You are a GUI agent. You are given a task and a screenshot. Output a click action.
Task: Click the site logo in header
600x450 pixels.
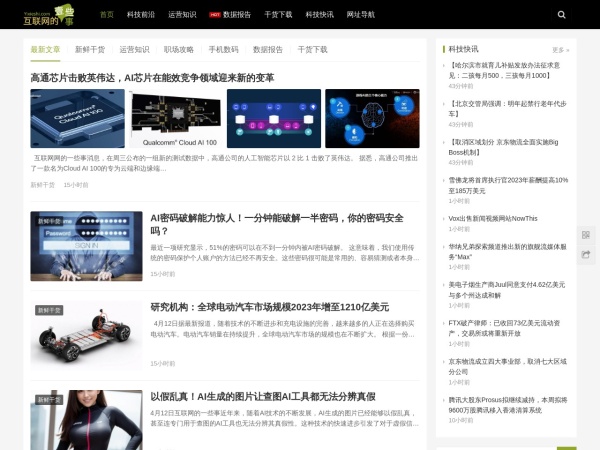tap(49, 15)
